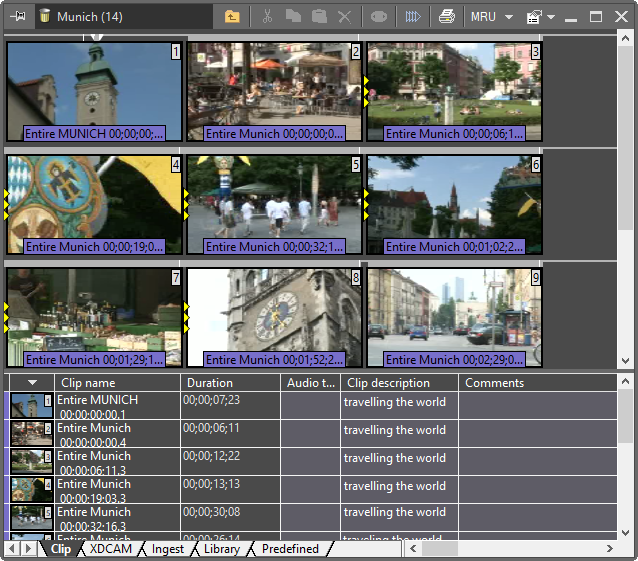Click the yellow markers left of clip 5
638x561 pixels.
tap(186, 205)
